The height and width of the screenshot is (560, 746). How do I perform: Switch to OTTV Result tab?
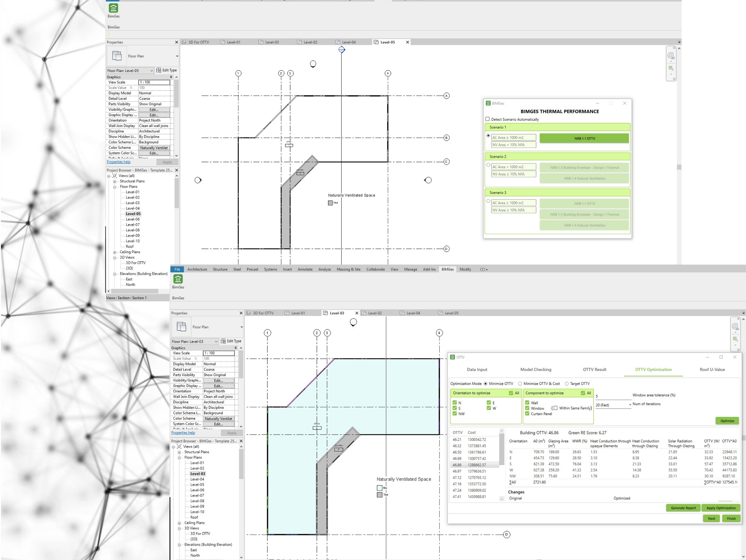tap(594, 369)
